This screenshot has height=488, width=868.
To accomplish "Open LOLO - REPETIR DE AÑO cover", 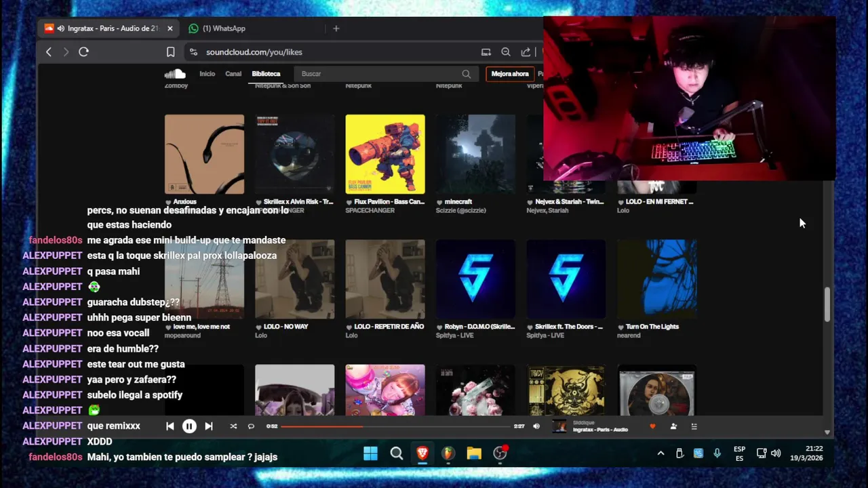I will tap(385, 279).
